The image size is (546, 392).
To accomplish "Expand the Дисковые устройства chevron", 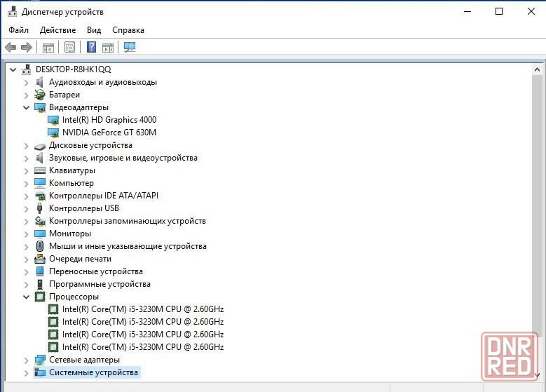I will coord(26,146).
